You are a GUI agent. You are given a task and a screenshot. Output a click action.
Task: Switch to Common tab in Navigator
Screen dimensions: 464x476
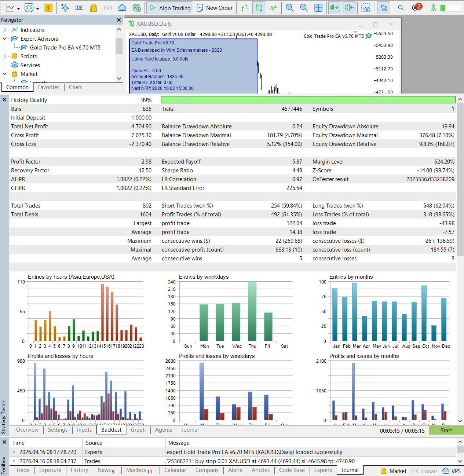click(x=17, y=87)
